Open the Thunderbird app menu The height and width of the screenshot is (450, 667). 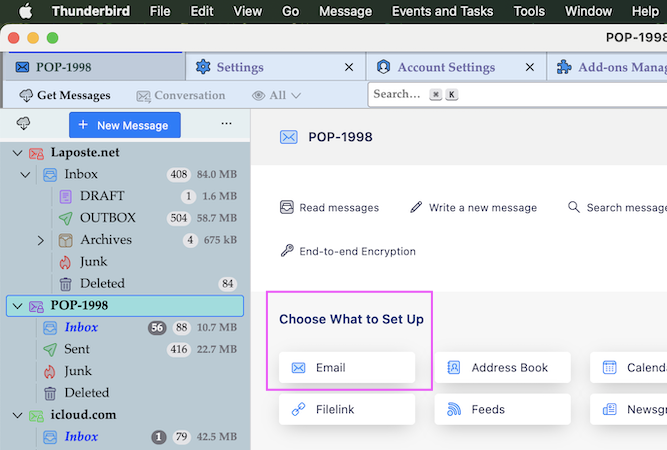click(x=91, y=11)
